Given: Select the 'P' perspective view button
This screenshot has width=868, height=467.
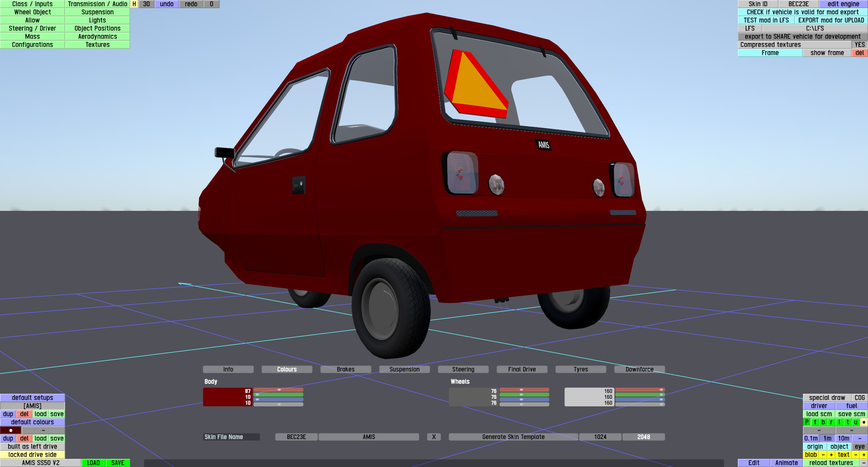Looking at the screenshot, I should (x=807, y=422).
